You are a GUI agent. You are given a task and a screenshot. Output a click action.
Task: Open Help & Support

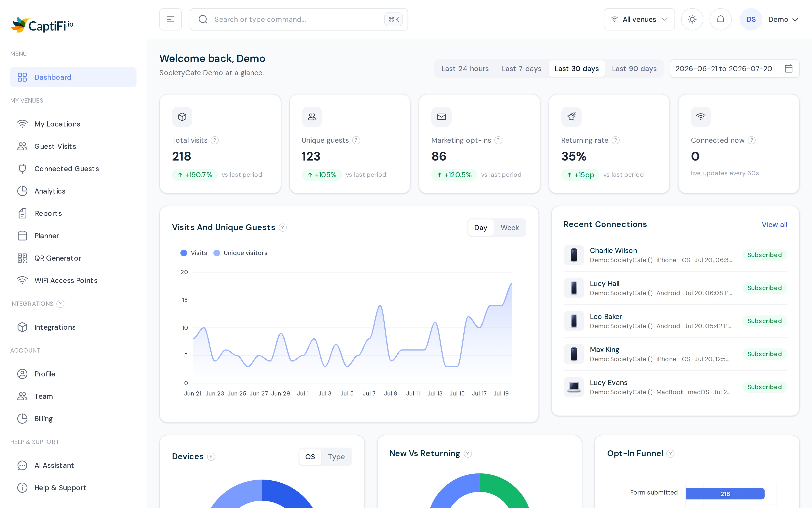pos(73,488)
